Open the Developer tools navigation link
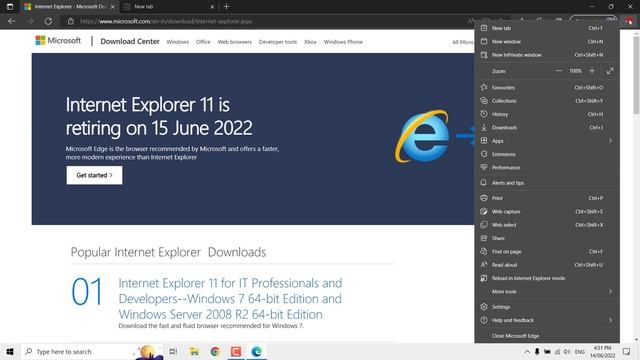640x360 pixels. pos(278,42)
